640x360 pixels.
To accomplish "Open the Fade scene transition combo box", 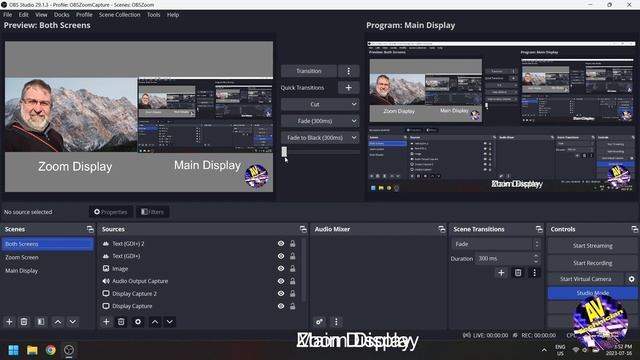I will pos(496,244).
